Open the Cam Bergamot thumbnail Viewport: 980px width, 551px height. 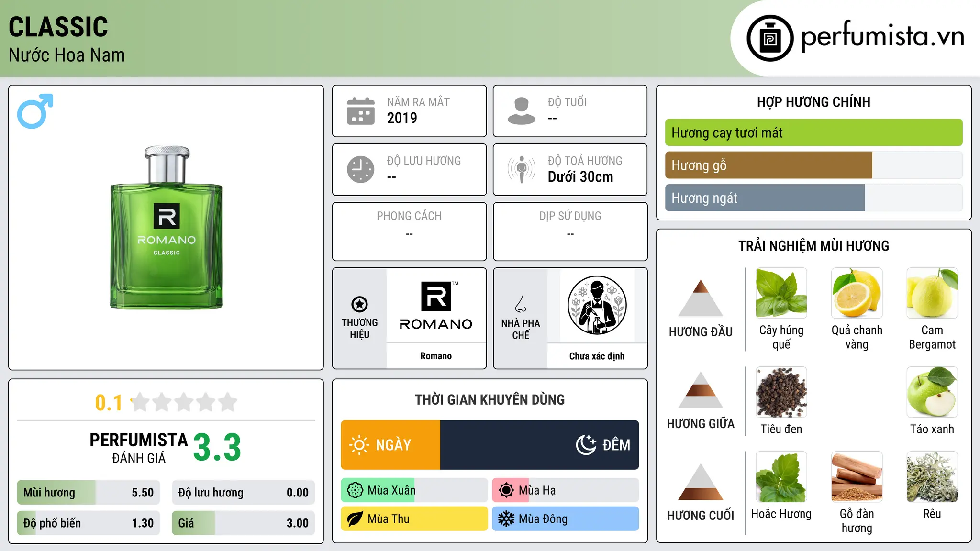pos(932,293)
